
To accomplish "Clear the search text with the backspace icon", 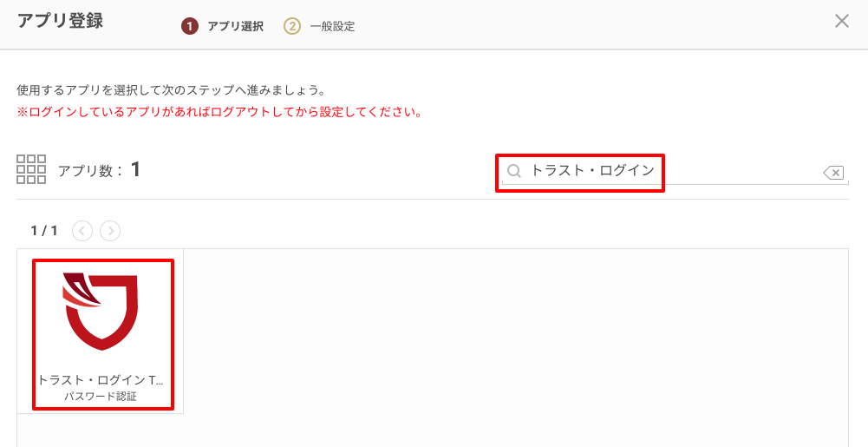I will tap(833, 173).
